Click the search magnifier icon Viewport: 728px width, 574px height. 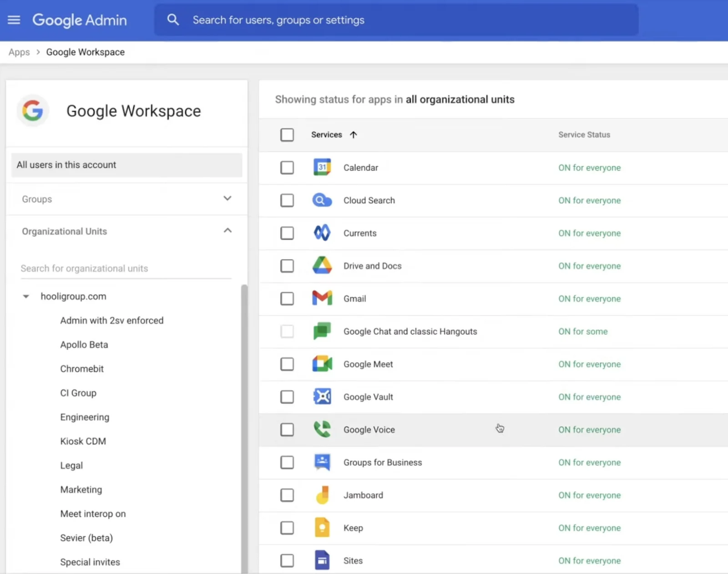tap(173, 20)
